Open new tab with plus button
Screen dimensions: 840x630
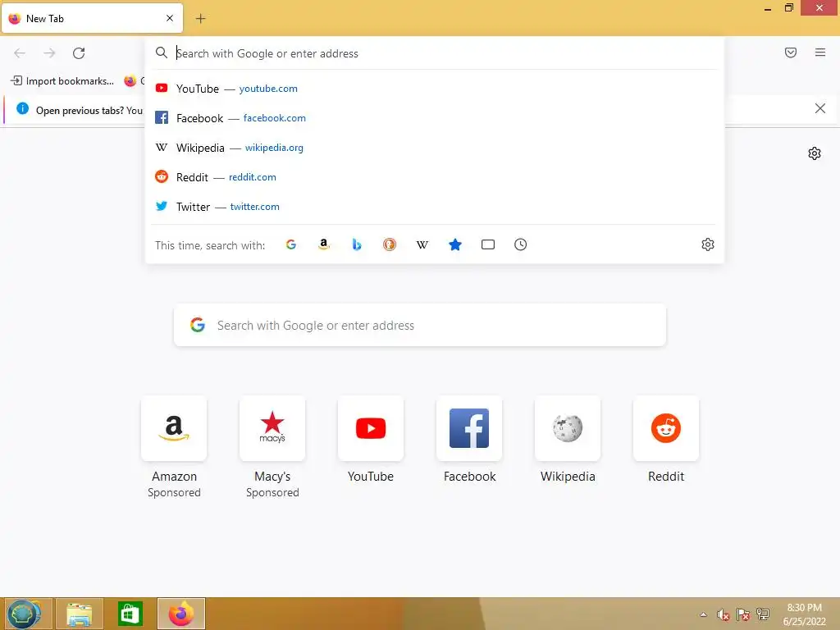point(200,19)
